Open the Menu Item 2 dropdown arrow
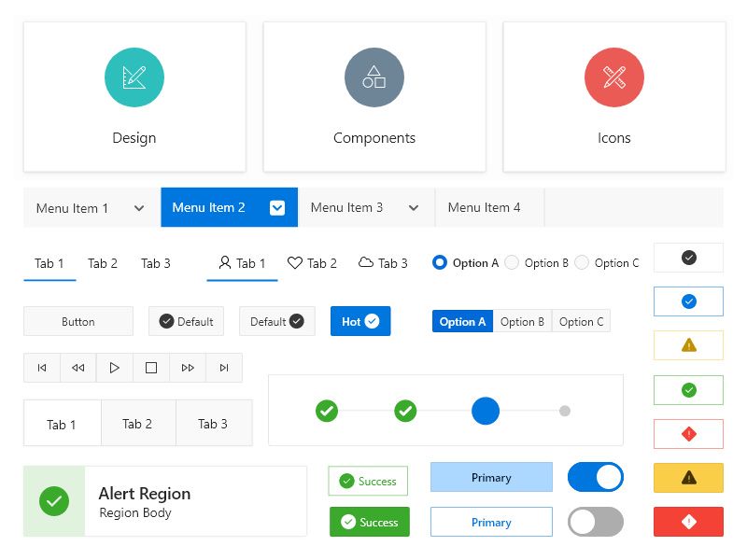The width and height of the screenshot is (747, 560). (277, 208)
